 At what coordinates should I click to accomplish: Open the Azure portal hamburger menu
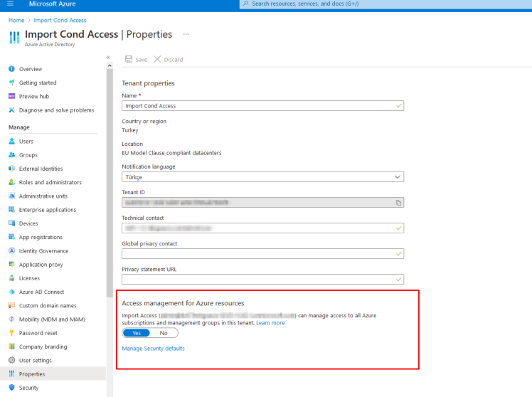[x=10, y=4]
